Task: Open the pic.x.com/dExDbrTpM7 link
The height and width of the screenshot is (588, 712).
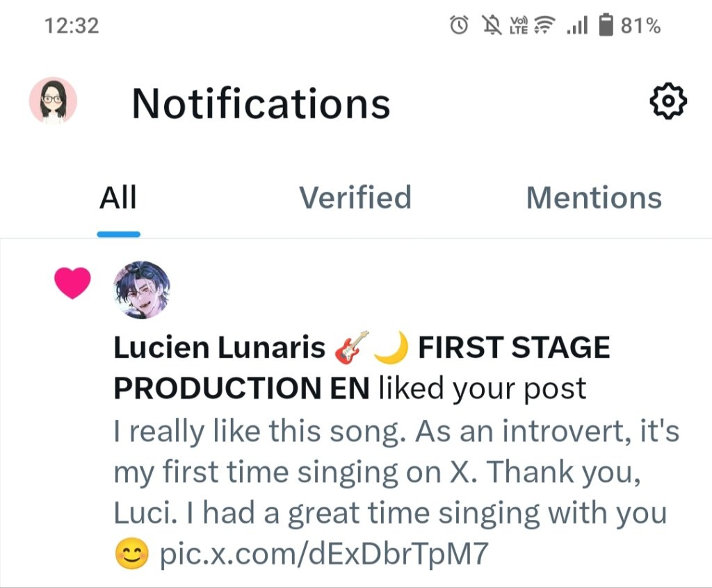Action: 325,555
